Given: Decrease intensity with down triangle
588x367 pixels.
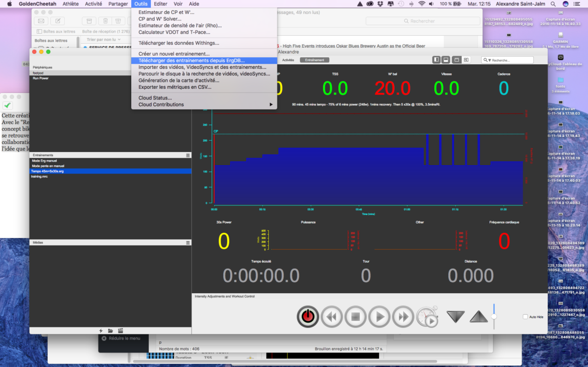Looking at the screenshot, I should 456,317.
